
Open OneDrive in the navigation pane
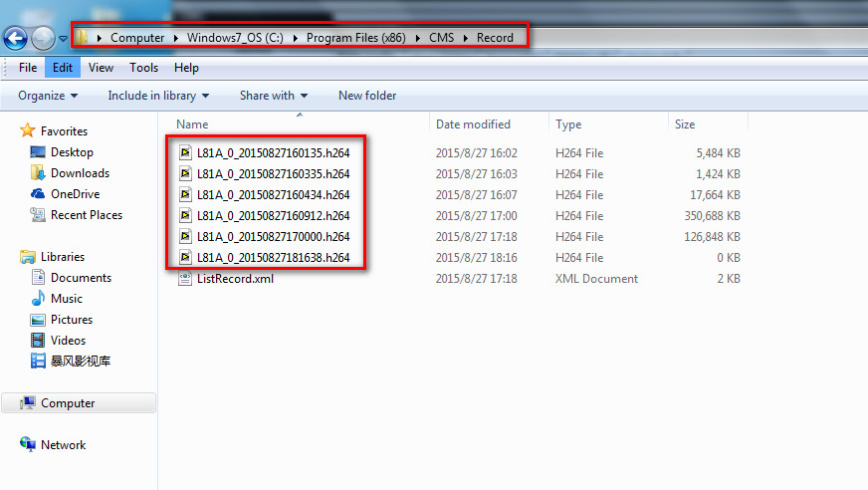pyautogui.click(x=76, y=194)
